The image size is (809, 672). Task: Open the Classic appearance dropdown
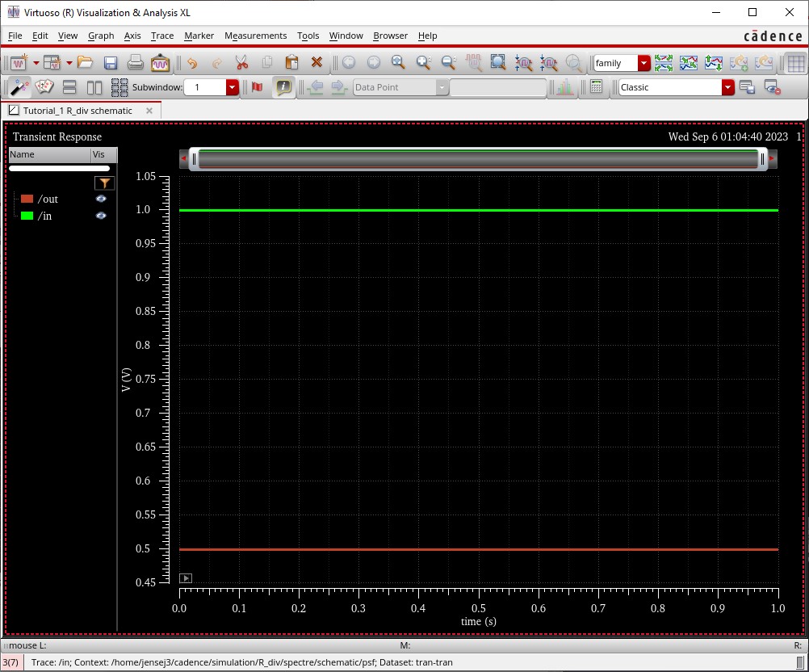pyautogui.click(x=727, y=86)
